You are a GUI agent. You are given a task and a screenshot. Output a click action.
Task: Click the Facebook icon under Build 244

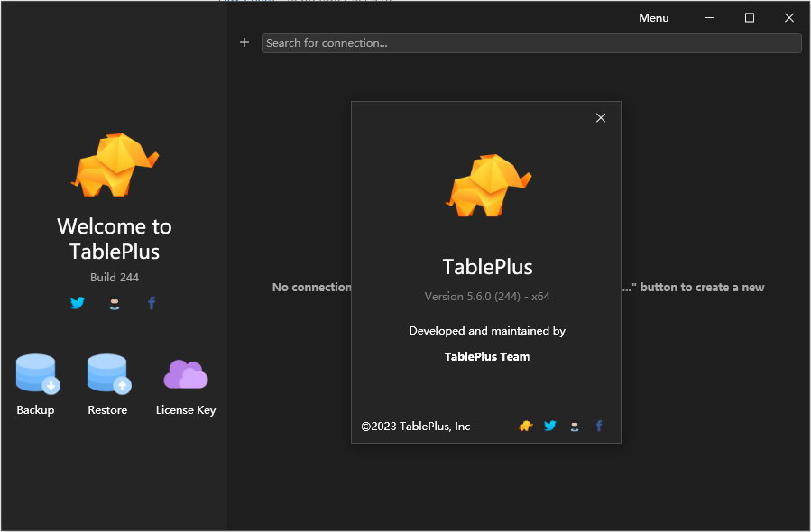(152, 303)
